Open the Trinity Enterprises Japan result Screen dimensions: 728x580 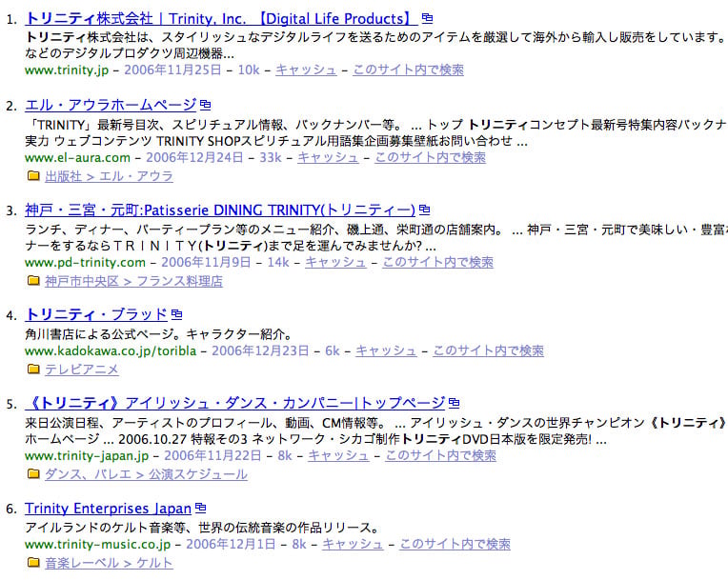point(109,509)
